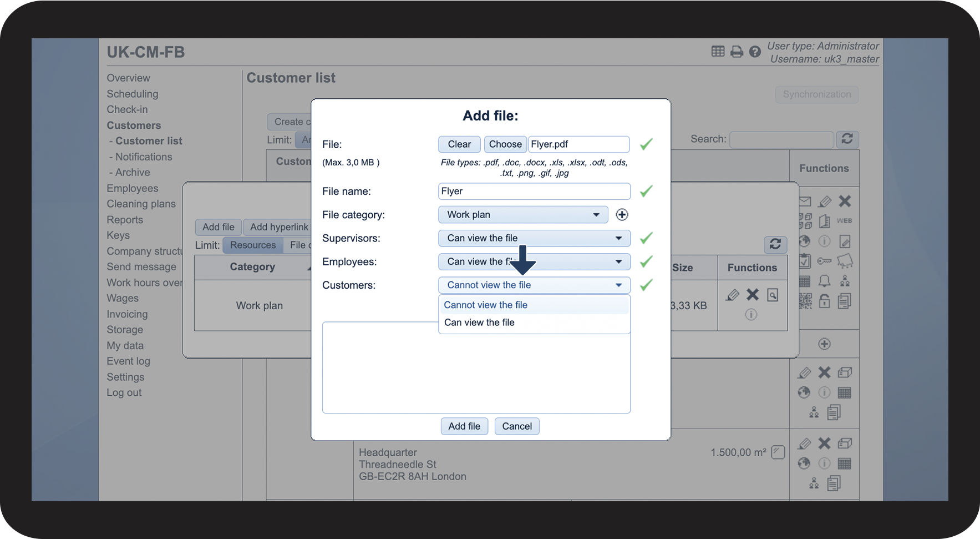Expand the Employees permission dropdown

[534, 261]
